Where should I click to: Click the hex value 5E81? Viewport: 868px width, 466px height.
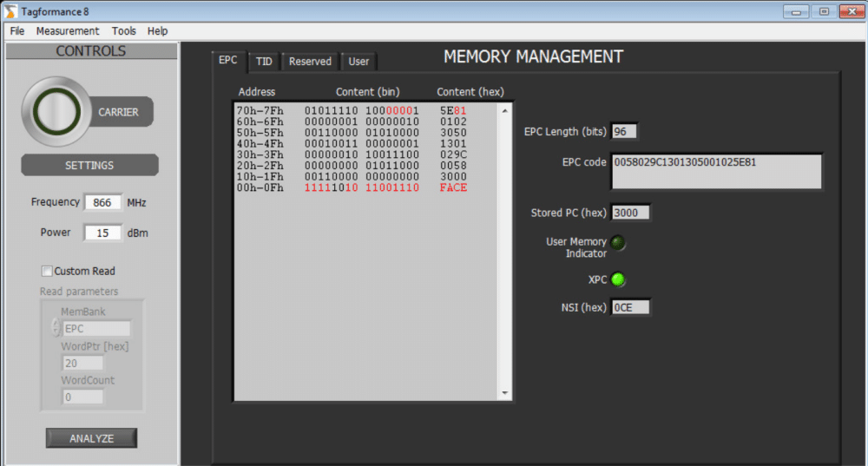point(453,111)
